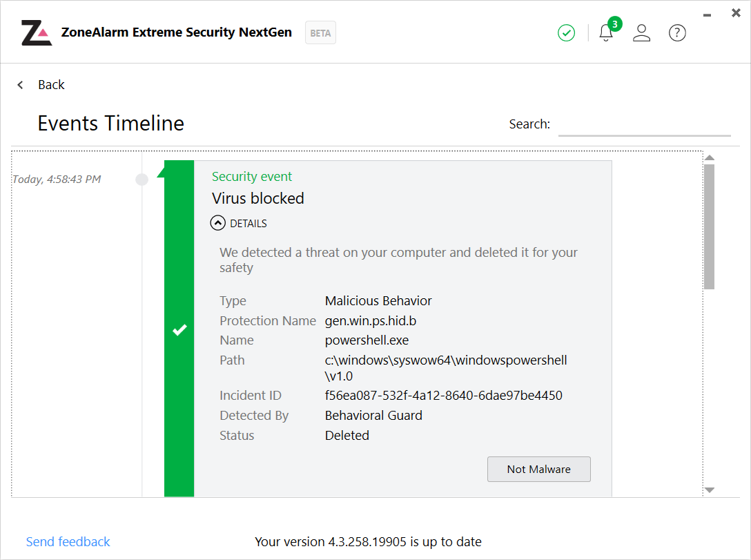
Task: Open the notifications bell icon
Action: click(606, 32)
